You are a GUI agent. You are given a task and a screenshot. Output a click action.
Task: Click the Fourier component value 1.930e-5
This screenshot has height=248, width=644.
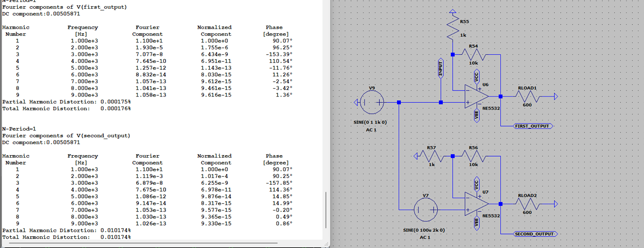tap(149, 47)
